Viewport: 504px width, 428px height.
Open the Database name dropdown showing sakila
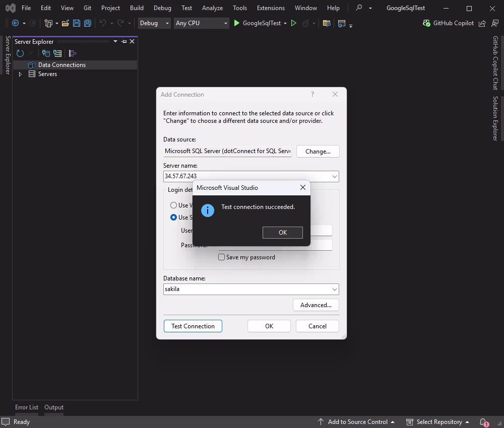pyautogui.click(x=334, y=289)
